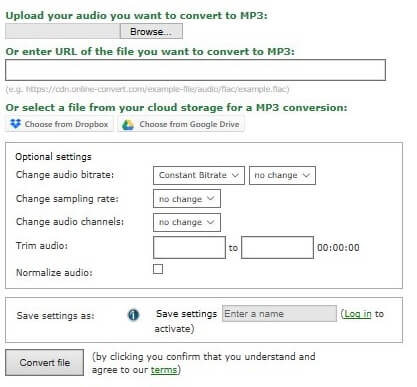
Task: Click the trim audio start time field
Action: tap(189, 247)
